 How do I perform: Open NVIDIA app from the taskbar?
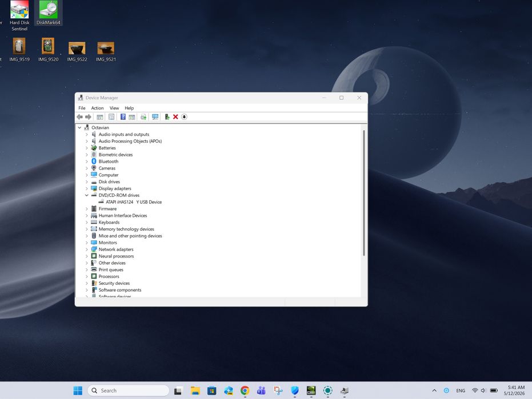[x=311, y=391]
